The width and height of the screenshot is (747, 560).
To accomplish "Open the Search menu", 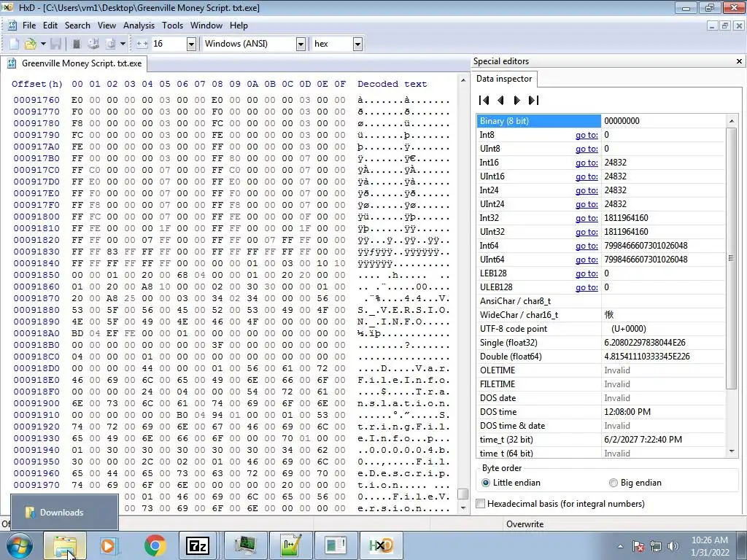I will [77, 26].
